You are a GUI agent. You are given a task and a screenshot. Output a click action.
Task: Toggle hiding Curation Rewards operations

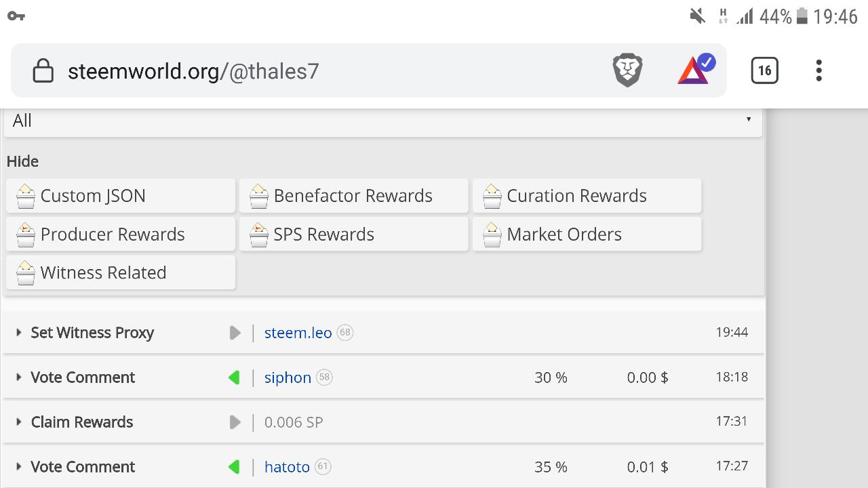point(587,196)
